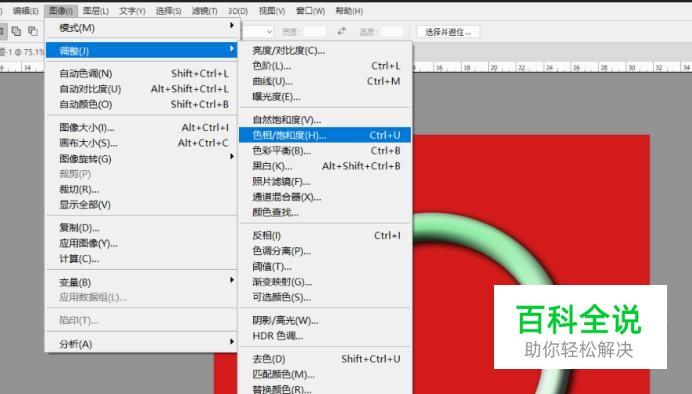Viewport: 692px width, 394px height.
Task: Select 色相/饱和度(H)... highlighted item
Action: click(x=325, y=135)
